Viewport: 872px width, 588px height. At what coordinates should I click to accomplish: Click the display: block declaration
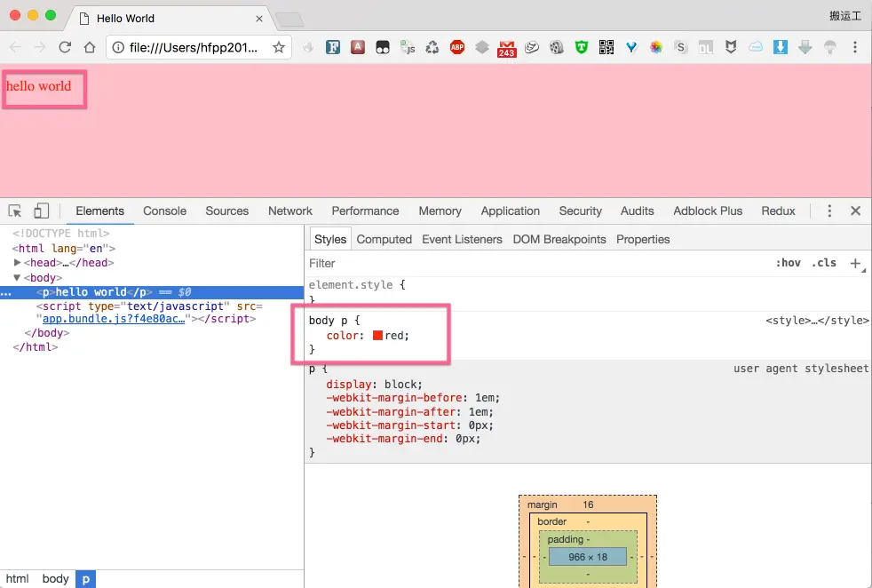click(374, 385)
